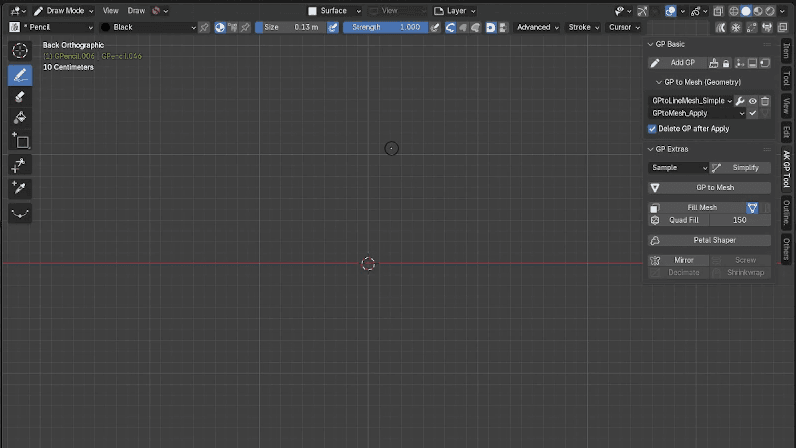Image resolution: width=796 pixels, height=448 pixels.
Task: Toggle eye visibility for GPtoLineMesh_Simple
Action: tap(752, 101)
